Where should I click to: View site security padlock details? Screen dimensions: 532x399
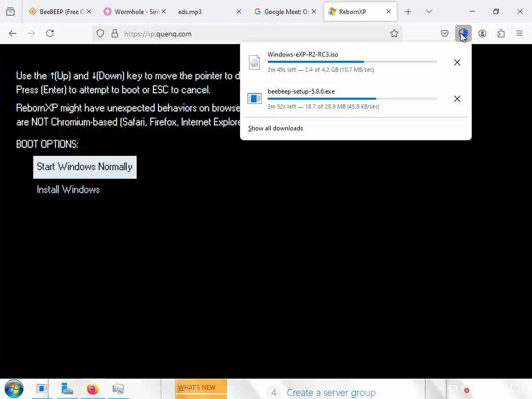click(x=115, y=33)
